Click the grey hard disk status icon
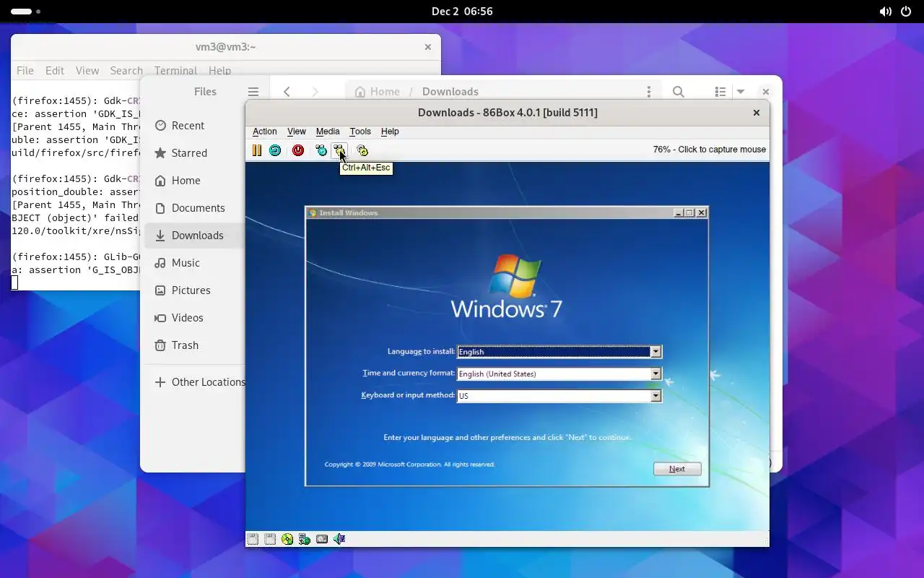This screenshot has height=578, width=924. [322, 539]
